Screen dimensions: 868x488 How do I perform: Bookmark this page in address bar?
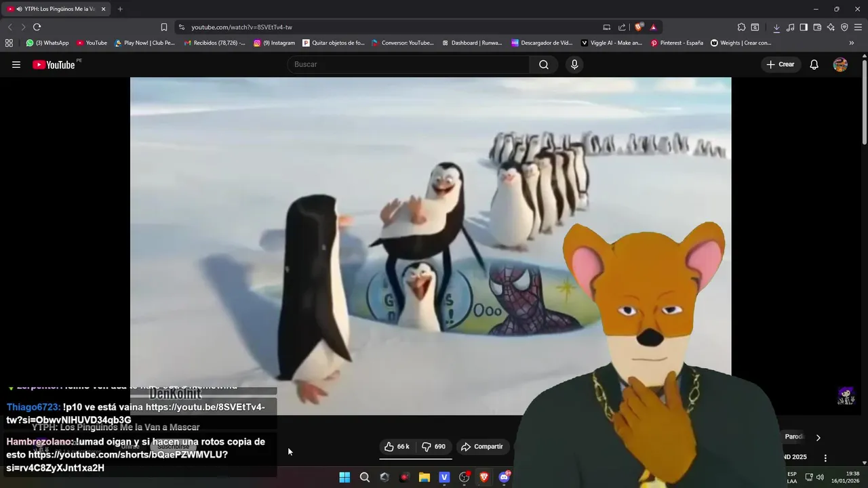(x=163, y=27)
